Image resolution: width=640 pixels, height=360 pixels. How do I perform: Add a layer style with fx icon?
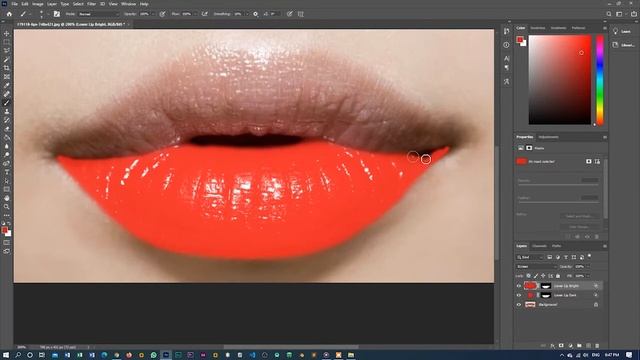pyautogui.click(x=553, y=346)
